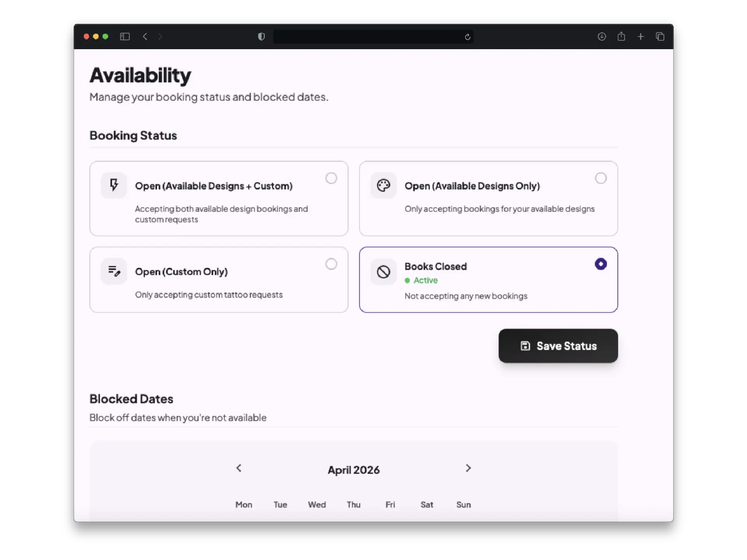This screenshot has height=560, width=747.
Task: Select the Open (Custom Only) radio button
Action: point(331,264)
